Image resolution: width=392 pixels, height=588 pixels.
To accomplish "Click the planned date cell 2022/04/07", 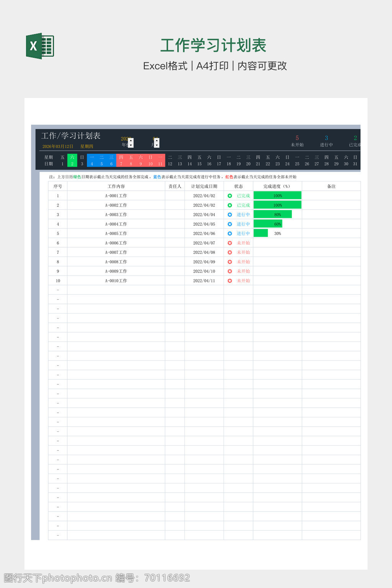I will (204, 243).
